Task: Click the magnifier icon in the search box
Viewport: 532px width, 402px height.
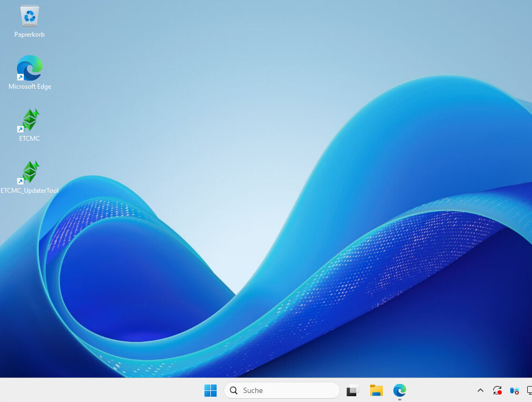Action: [x=234, y=390]
